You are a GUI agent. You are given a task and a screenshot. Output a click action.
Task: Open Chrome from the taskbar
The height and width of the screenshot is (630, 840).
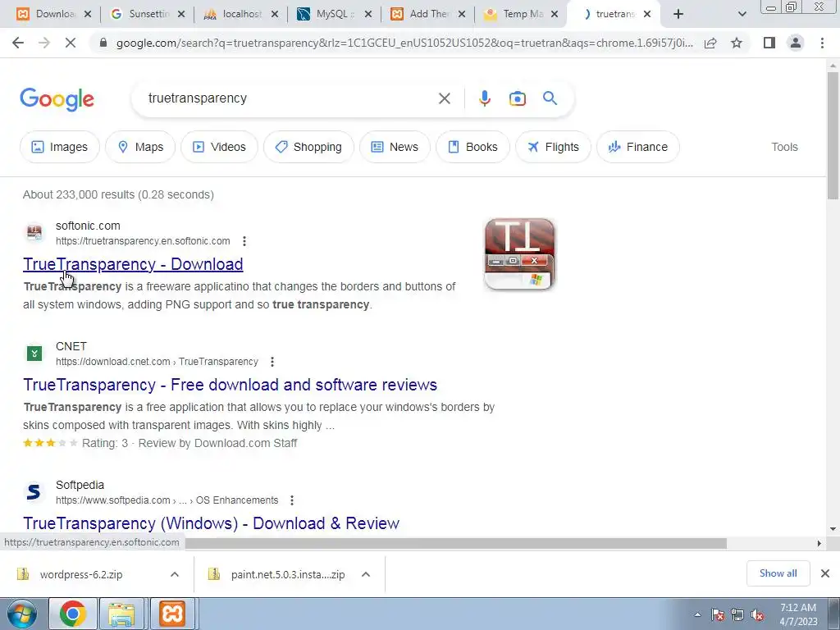coord(73,614)
